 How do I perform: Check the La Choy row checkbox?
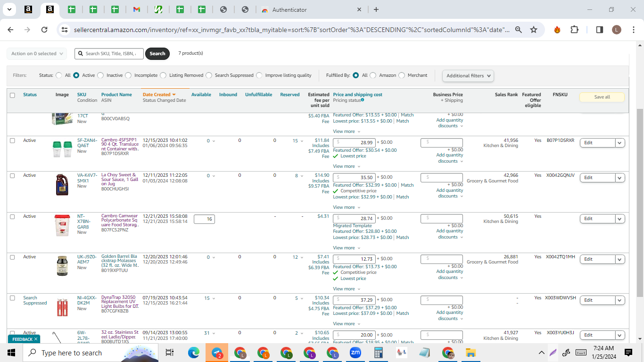[13, 175]
